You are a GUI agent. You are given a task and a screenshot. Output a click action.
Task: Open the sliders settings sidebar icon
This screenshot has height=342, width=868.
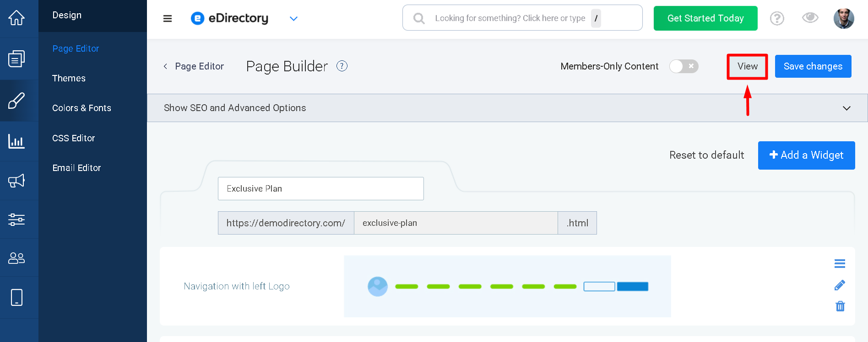[x=16, y=219]
